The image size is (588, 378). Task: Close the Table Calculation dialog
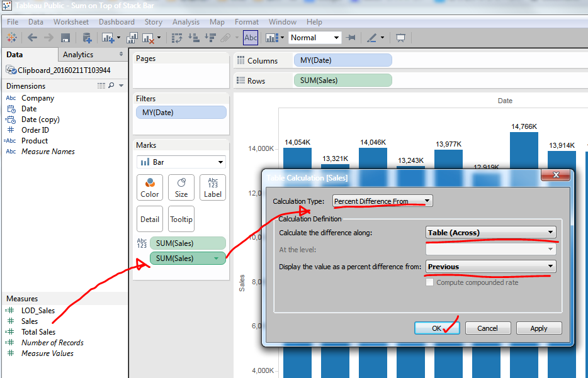coord(556,175)
